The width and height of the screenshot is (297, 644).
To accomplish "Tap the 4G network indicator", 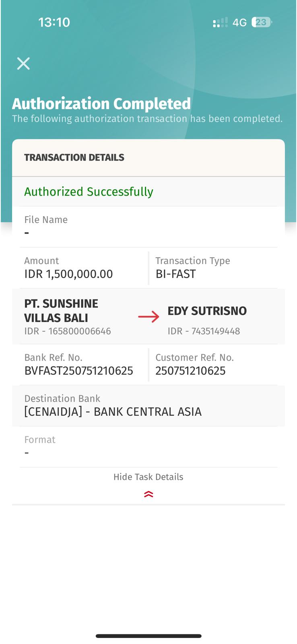I will tap(239, 23).
